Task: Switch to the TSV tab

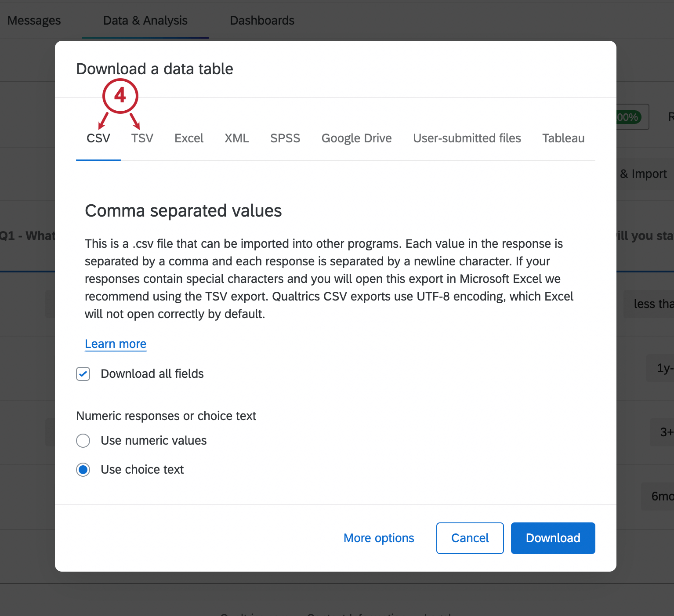Action: coord(142,138)
